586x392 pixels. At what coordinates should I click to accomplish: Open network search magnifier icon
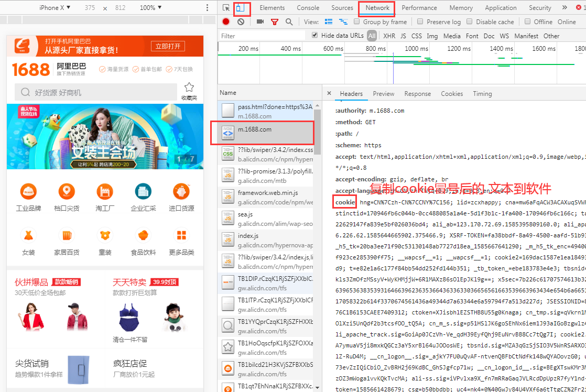[x=289, y=21]
